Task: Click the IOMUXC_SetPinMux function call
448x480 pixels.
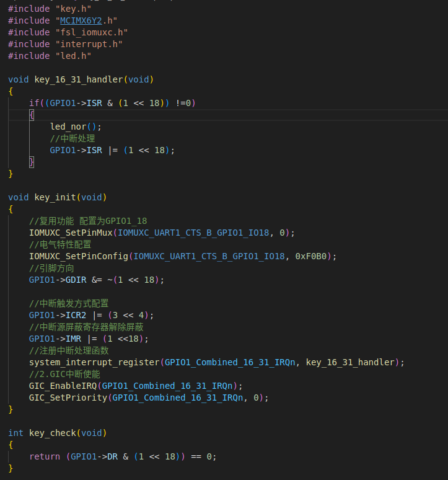Action: 71,233
